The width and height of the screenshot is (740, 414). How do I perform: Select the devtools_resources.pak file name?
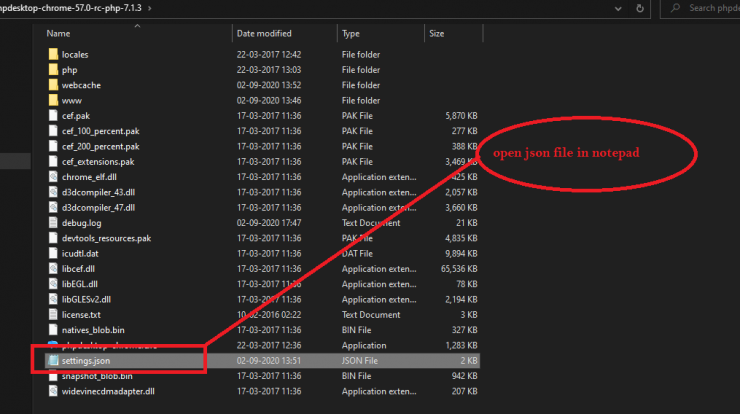[x=106, y=238]
